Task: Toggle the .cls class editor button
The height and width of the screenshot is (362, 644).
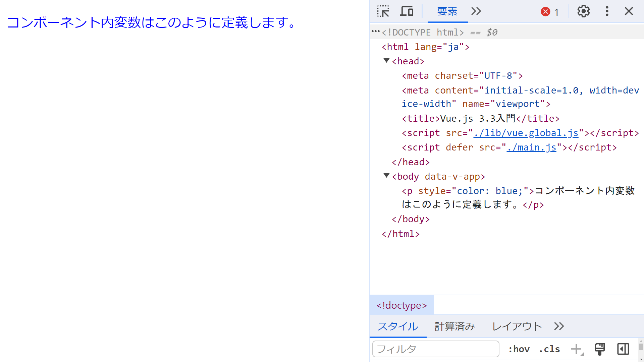Action: coord(549,349)
